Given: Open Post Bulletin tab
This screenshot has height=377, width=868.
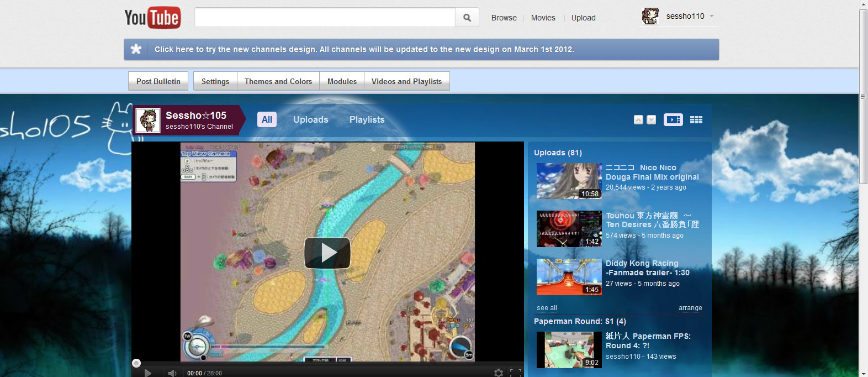Looking at the screenshot, I should point(158,81).
